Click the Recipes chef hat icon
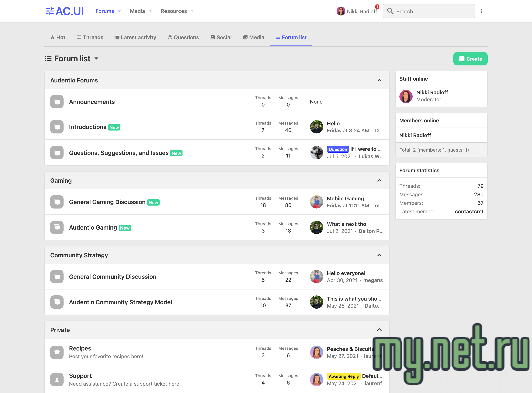This screenshot has height=393, width=532. 57,352
